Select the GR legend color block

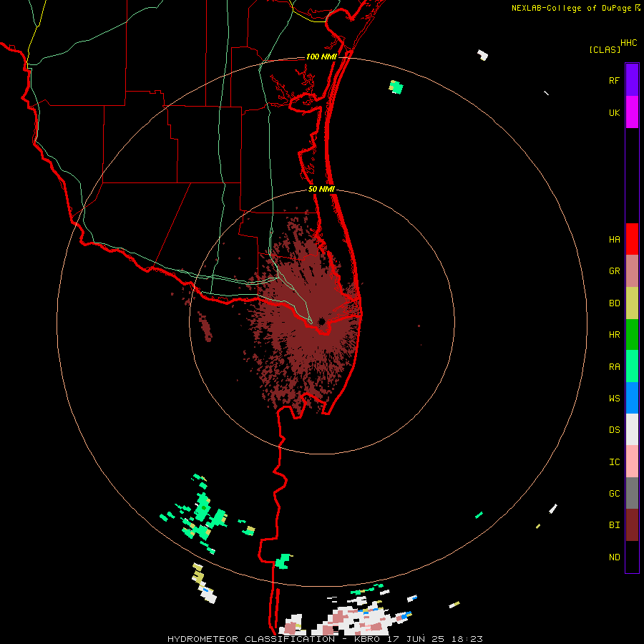632,271
